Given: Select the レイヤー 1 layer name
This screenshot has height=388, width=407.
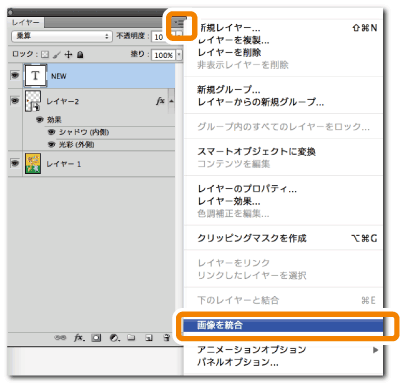Looking at the screenshot, I should (64, 164).
